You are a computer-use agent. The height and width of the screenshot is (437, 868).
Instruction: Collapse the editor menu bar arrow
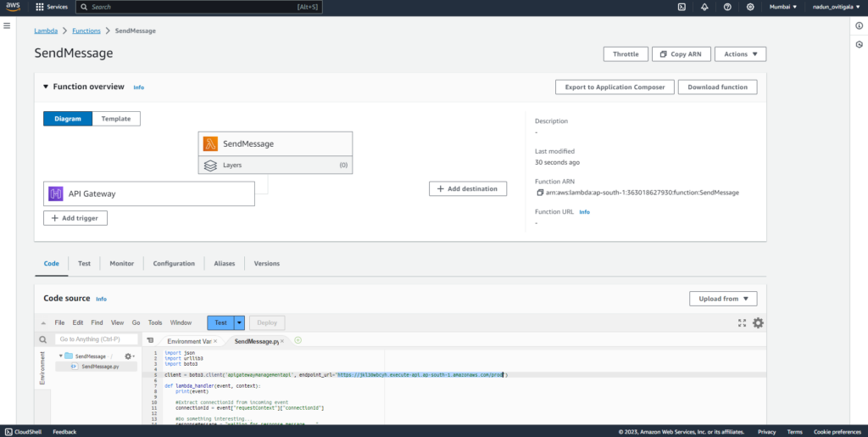[43, 323]
